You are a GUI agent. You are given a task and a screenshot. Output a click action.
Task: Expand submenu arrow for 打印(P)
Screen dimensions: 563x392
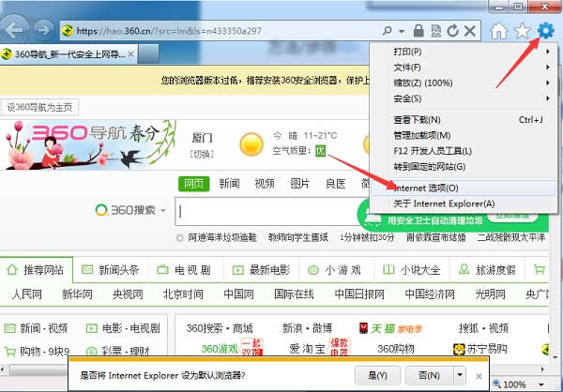[548, 52]
